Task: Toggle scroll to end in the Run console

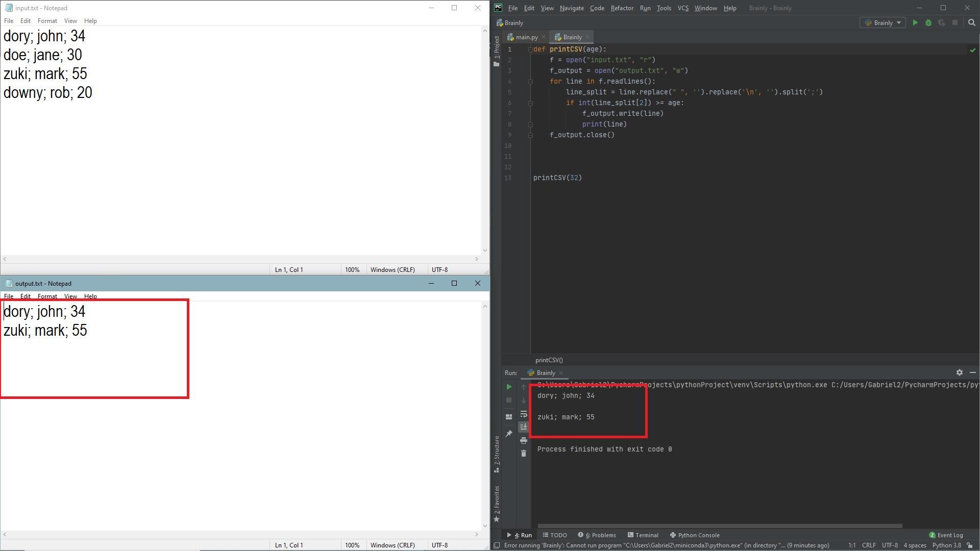Action: click(x=523, y=427)
